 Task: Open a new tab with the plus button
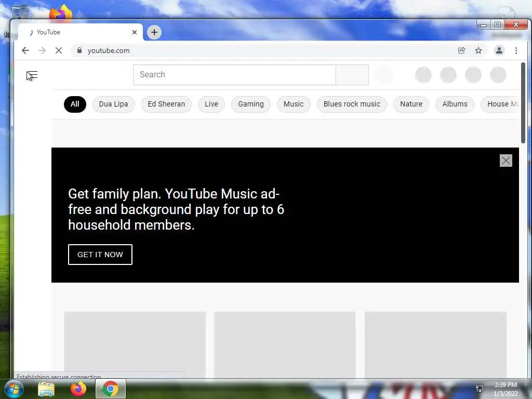coord(154,32)
